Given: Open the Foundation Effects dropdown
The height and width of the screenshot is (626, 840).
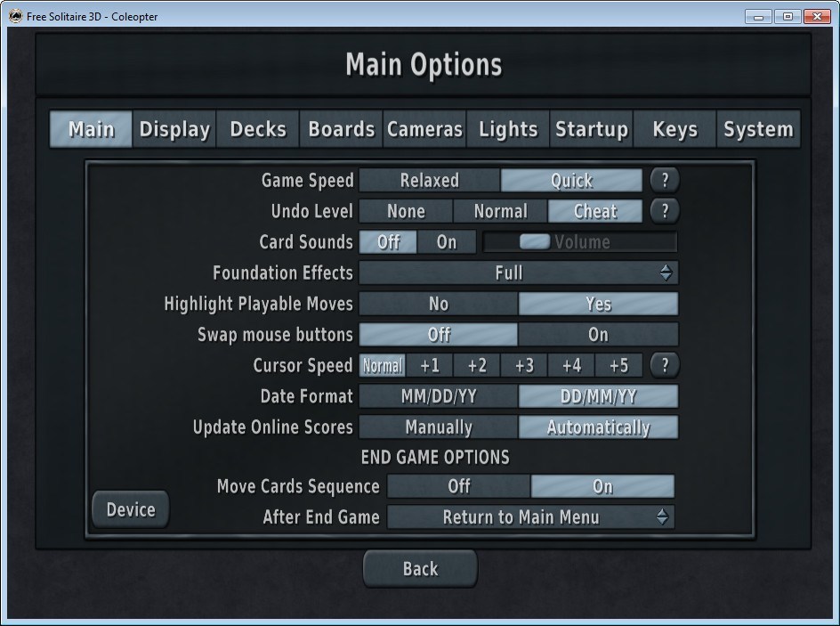Looking at the screenshot, I should click(x=518, y=273).
